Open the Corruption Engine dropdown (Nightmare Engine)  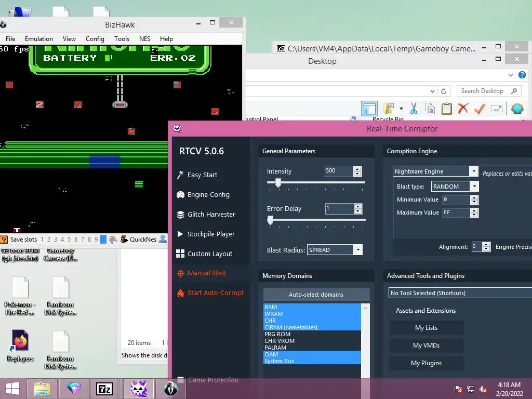(x=474, y=171)
